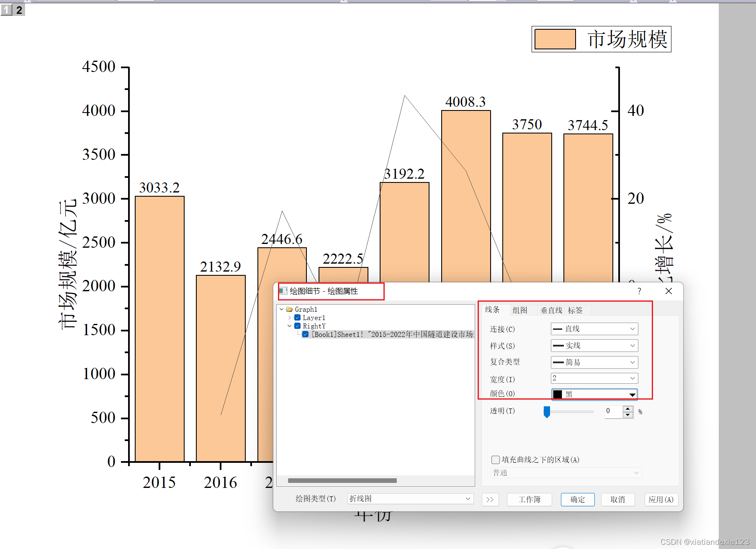Enable 填充曲线之下的区域 checkbox

pyautogui.click(x=496, y=460)
